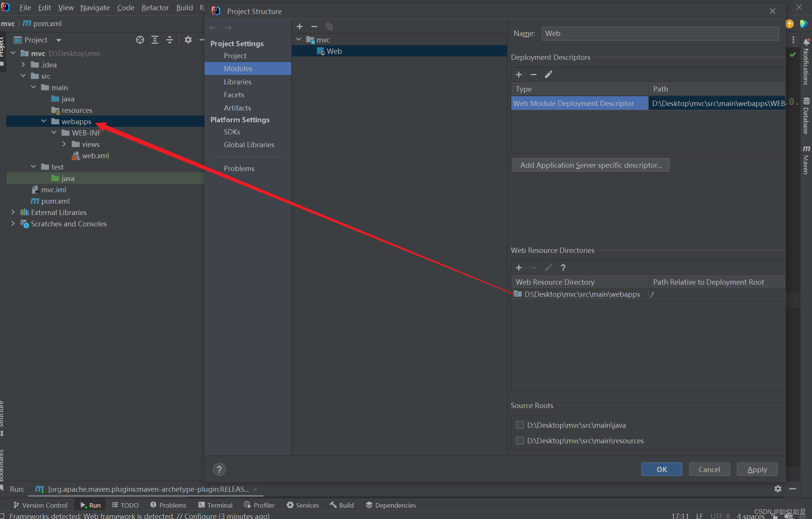The image size is (812, 519).
Task: Check the src\main\resources source root
Action: (x=520, y=441)
